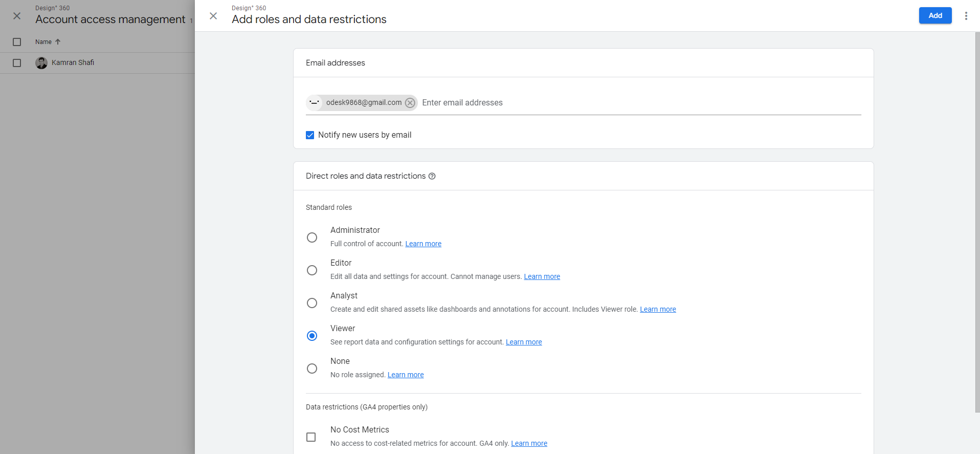Open the three-dot more options menu
Screen dimensions: 980x454
coord(966,16)
